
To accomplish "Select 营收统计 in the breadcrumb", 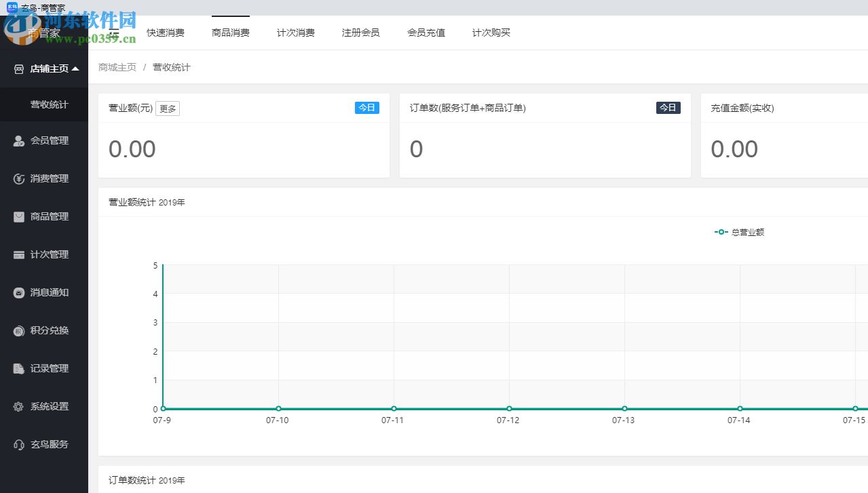I will click(x=171, y=67).
